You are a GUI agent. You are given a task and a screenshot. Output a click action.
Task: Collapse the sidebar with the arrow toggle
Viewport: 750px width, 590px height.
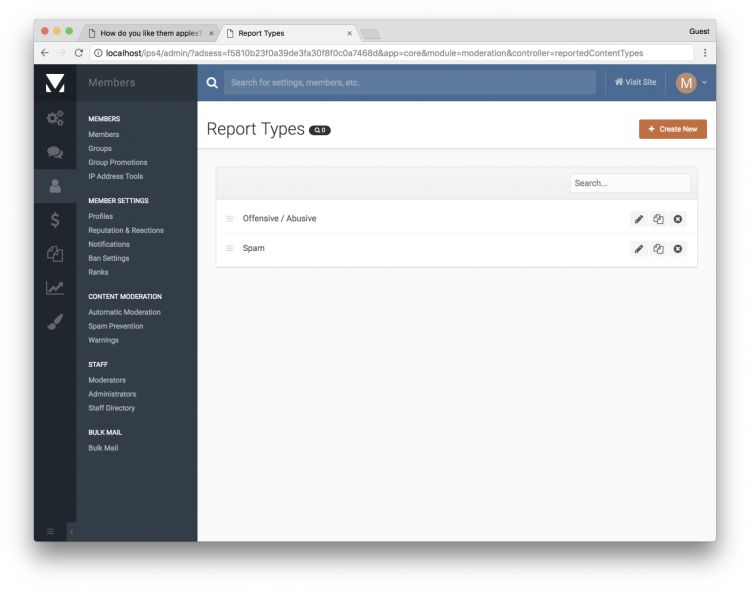(x=71, y=532)
